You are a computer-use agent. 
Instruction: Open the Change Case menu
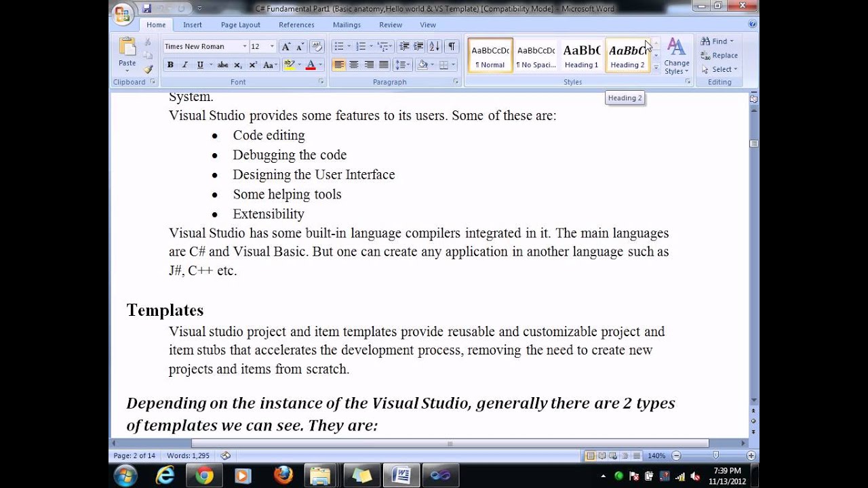(270, 65)
